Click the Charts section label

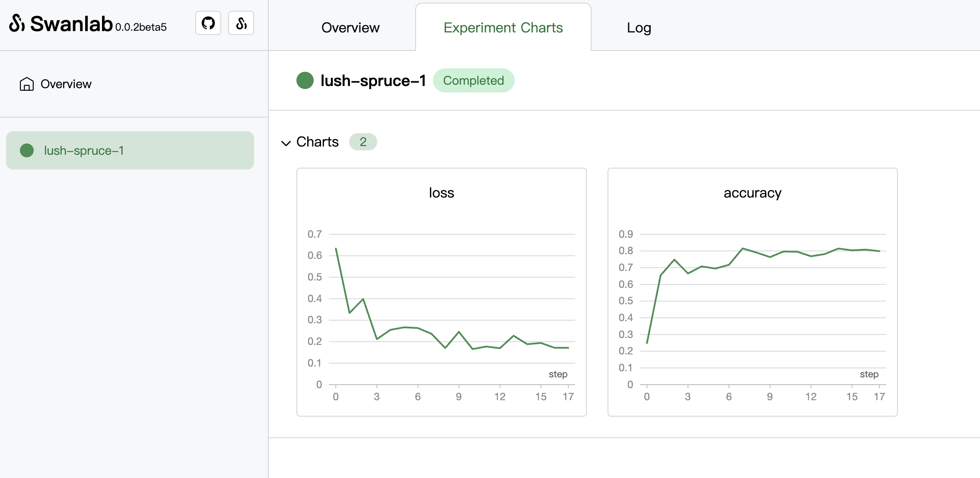(x=317, y=142)
